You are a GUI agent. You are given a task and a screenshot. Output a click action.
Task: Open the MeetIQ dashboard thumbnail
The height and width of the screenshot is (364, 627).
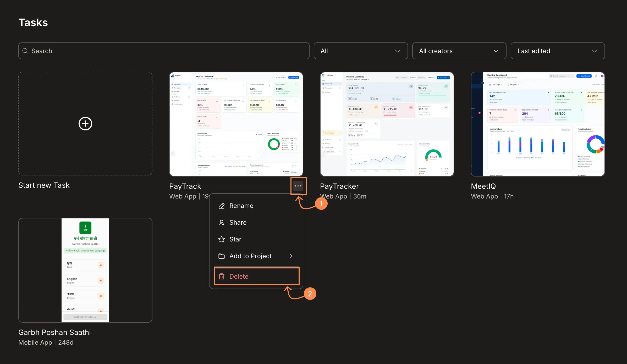tap(538, 124)
